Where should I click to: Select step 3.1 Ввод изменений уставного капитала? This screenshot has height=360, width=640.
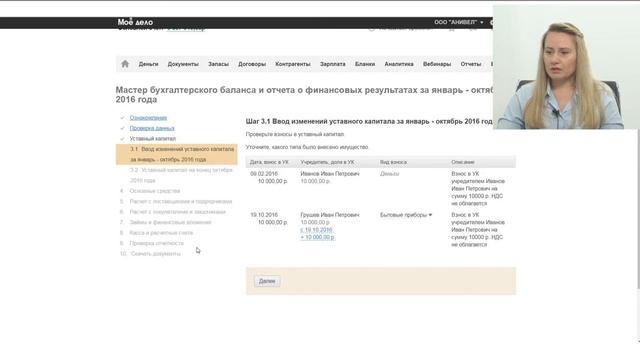(177, 154)
